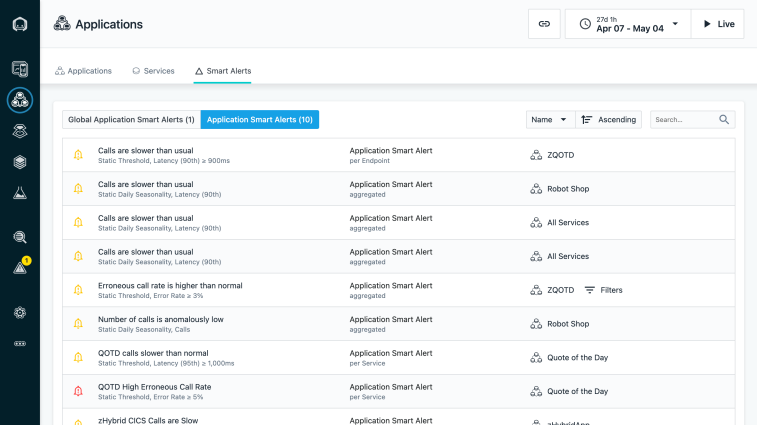
Task: Click application icon beside Quote of the Day per Service latency
Action: tap(536, 357)
